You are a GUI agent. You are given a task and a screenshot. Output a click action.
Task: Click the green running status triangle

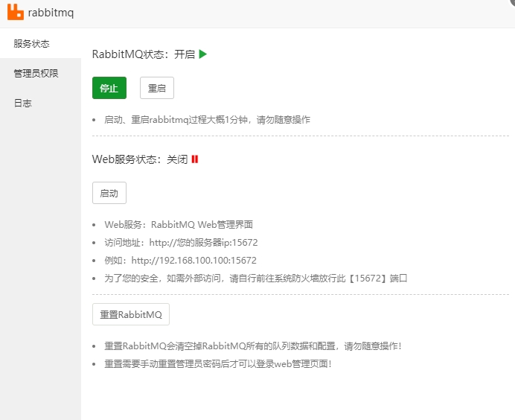pyautogui.click(x=203, y=54)
